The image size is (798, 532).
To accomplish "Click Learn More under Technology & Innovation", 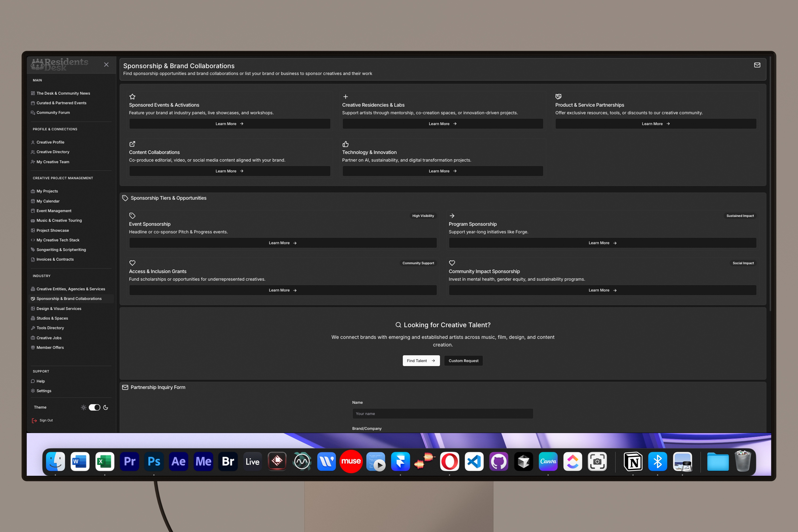I will [443, 171].
